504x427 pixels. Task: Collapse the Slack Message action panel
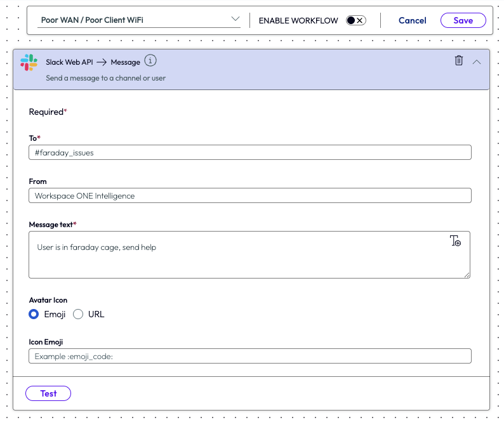477,62
